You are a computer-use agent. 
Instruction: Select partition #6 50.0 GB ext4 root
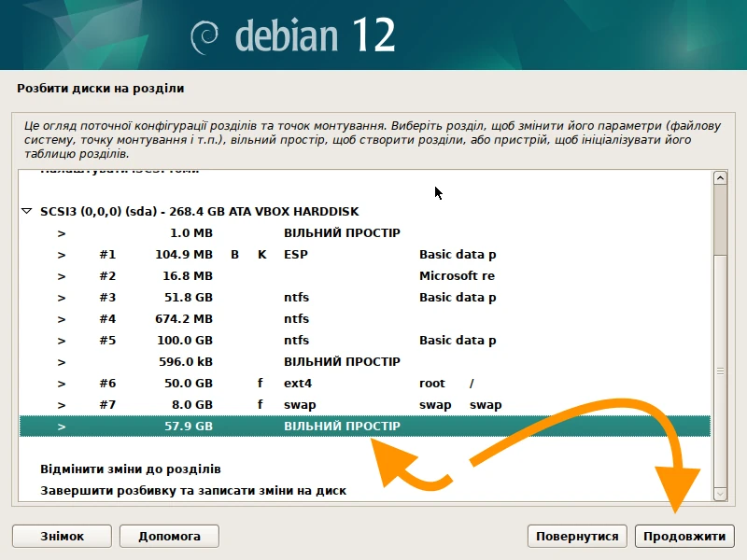365,383
